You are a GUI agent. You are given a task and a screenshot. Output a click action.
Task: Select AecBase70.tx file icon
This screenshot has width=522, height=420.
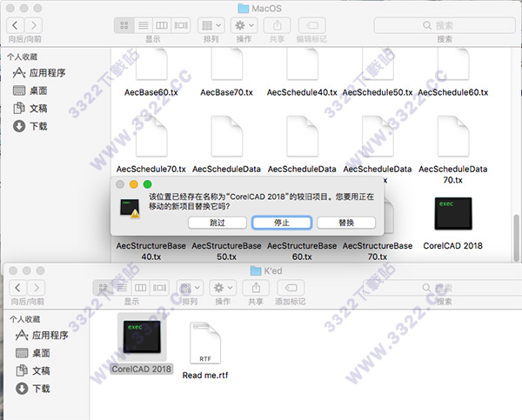[227, 63]
